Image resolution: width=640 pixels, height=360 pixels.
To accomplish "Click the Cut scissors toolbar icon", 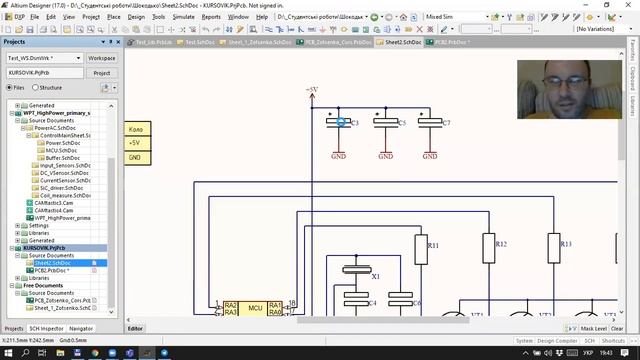I will [x=114, y=30].
